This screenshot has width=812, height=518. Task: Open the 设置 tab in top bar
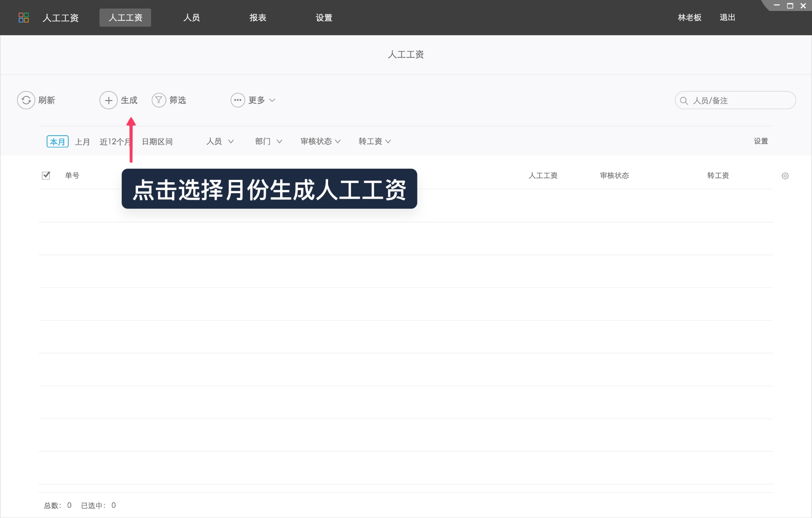coord(324,17)
